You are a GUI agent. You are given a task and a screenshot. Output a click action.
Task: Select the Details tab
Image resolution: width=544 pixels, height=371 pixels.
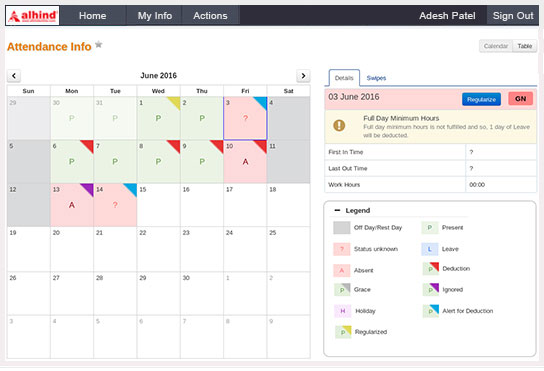(x=344, y=78)
